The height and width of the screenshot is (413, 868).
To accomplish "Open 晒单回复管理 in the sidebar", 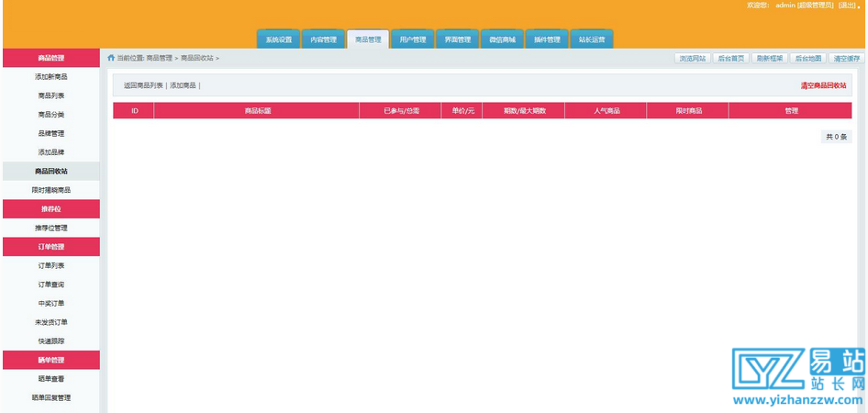I will [x=51, y=397].
